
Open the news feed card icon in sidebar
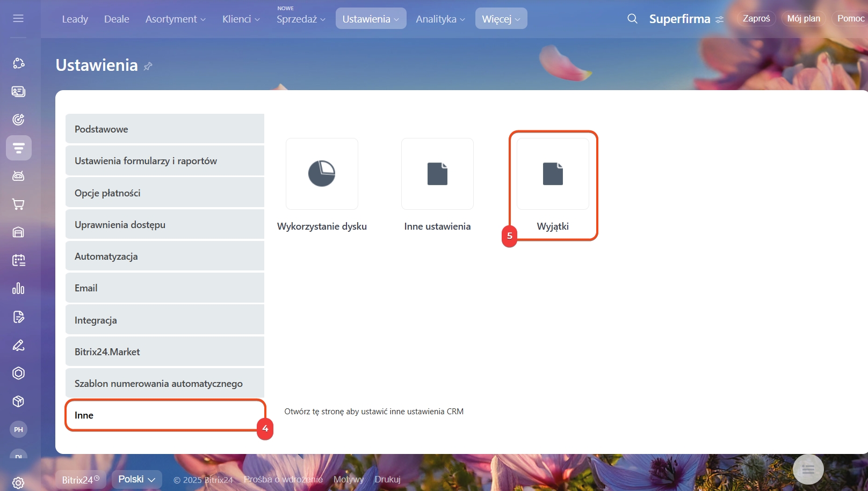(x=18, y=91)
